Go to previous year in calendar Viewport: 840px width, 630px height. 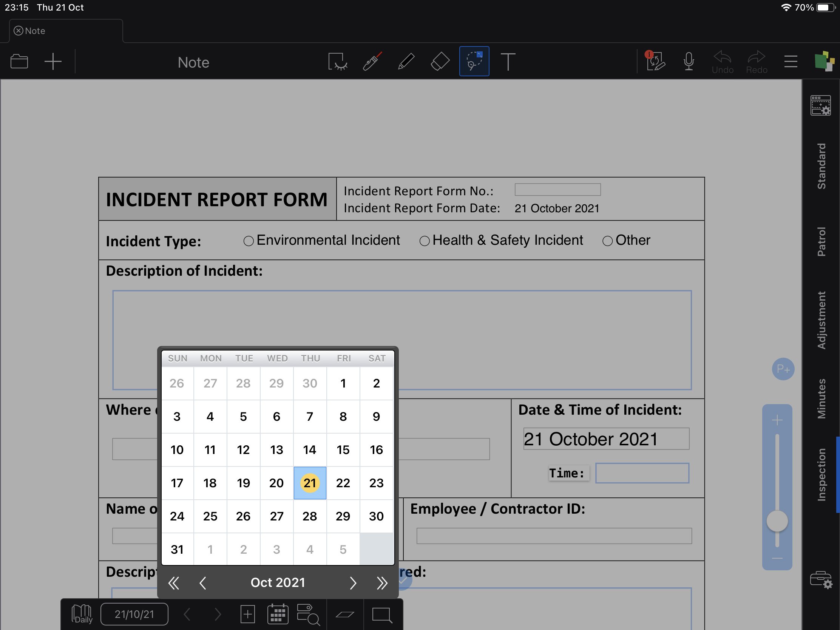[173, 583]
